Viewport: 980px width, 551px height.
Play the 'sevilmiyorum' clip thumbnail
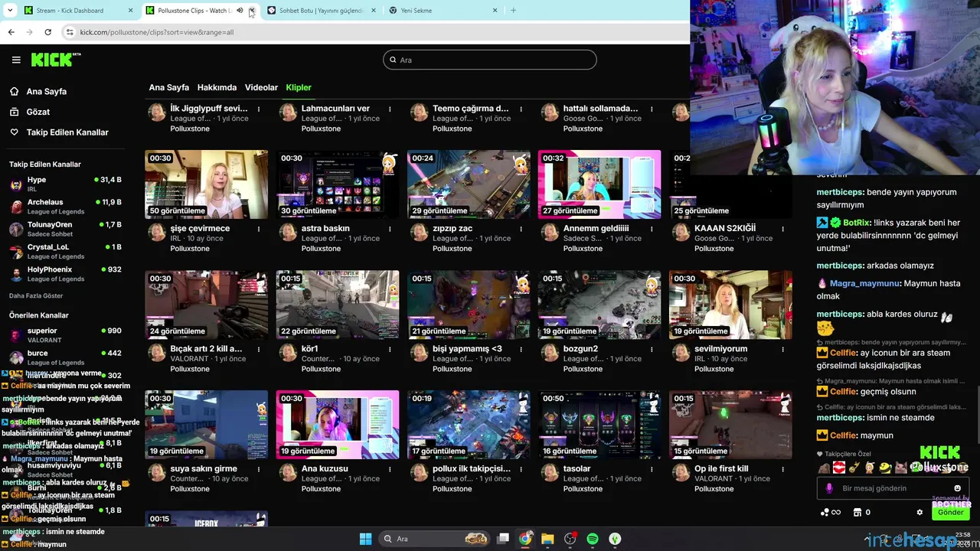[x=730, y=305]
